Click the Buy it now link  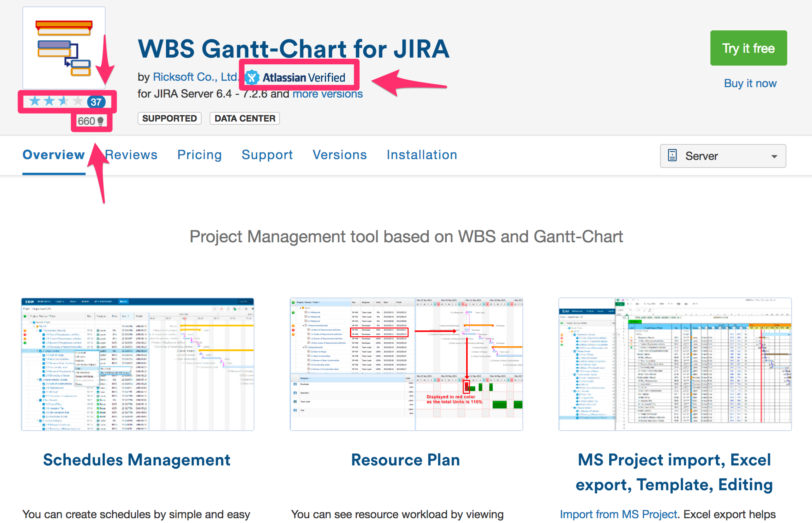click(x=750, y=83)
